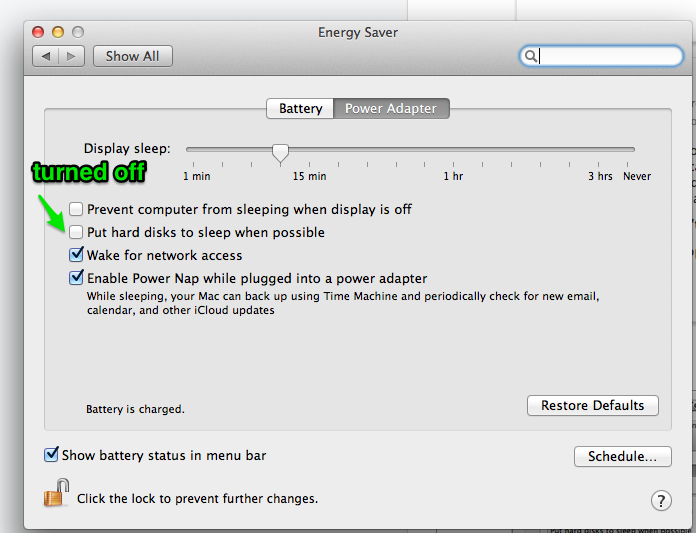Set Display sleep slider to 1 hr

453,150
